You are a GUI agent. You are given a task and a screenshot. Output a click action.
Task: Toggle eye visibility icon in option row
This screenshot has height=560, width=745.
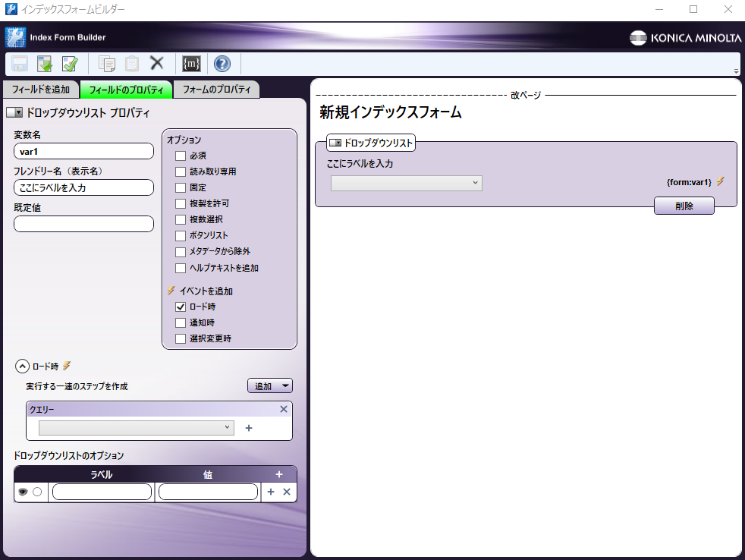pyautogui.click(x=23, y=492)
